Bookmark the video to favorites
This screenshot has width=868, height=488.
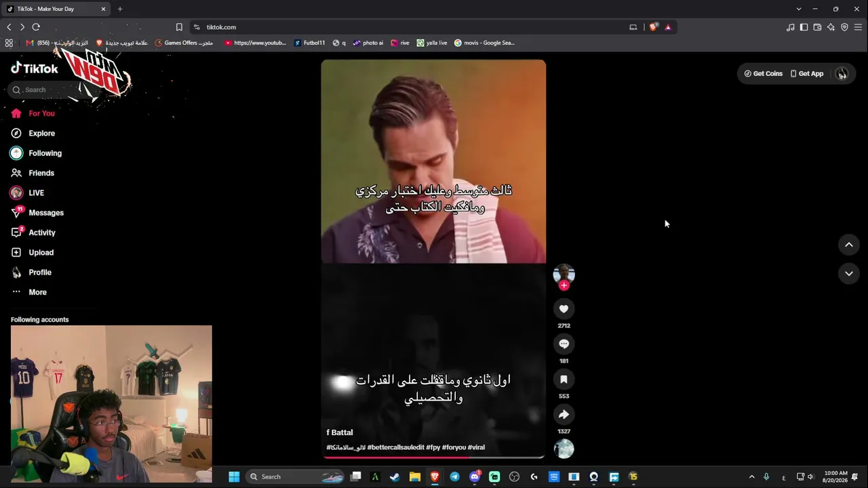pyautogui.click(x=564, y=380)
